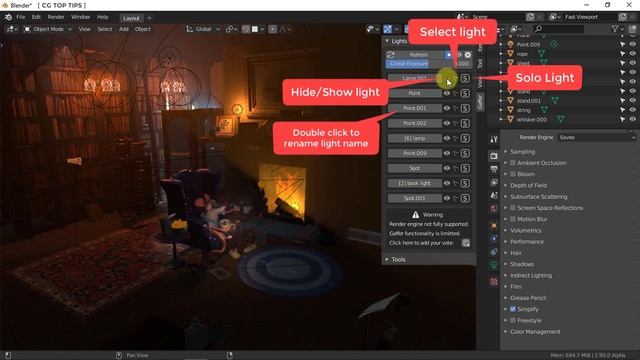
Task: Solo the Spot light with S
Action: pos(465,168)
